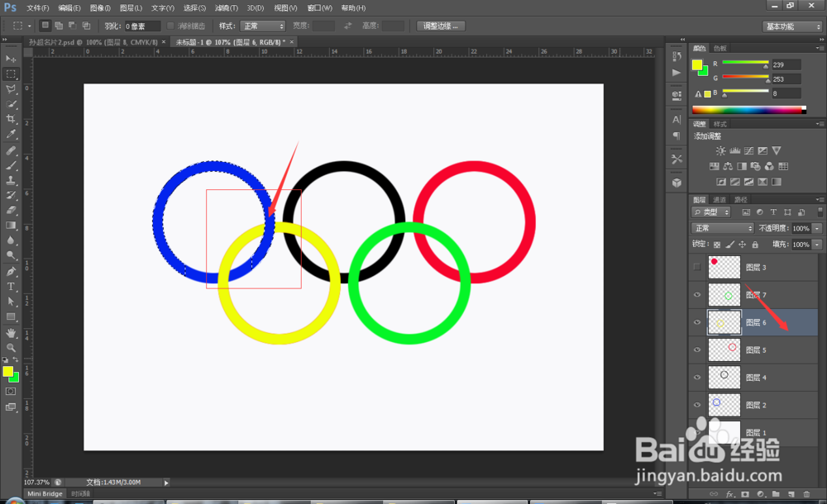Open status bar info arrow
Screen dimensions: 827x504
tap(166, 483)
